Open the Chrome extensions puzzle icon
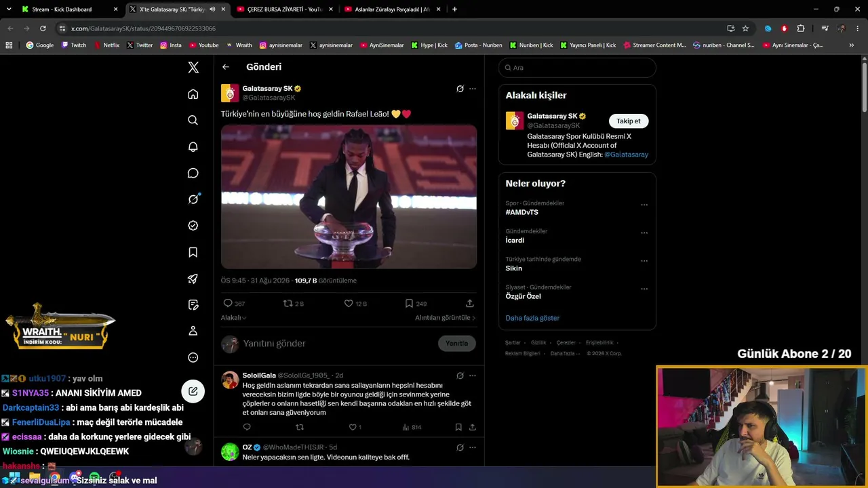The image size is (868, 488). pos(801,28)
